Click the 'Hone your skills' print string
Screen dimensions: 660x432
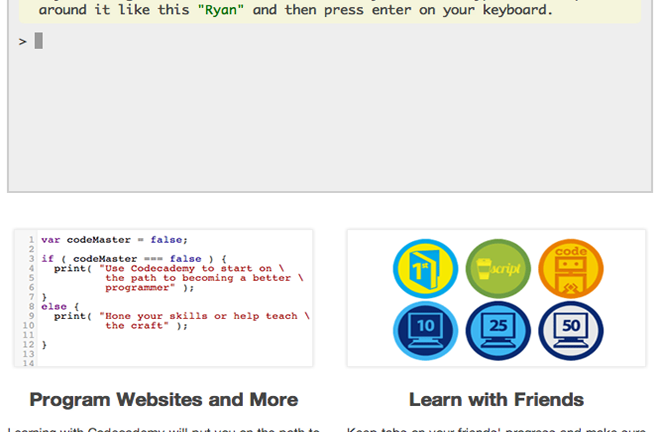[198, 316]
